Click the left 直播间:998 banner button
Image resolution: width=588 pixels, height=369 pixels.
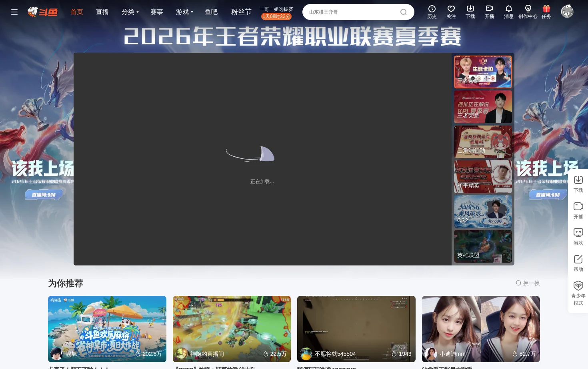(x=44, y=195)
